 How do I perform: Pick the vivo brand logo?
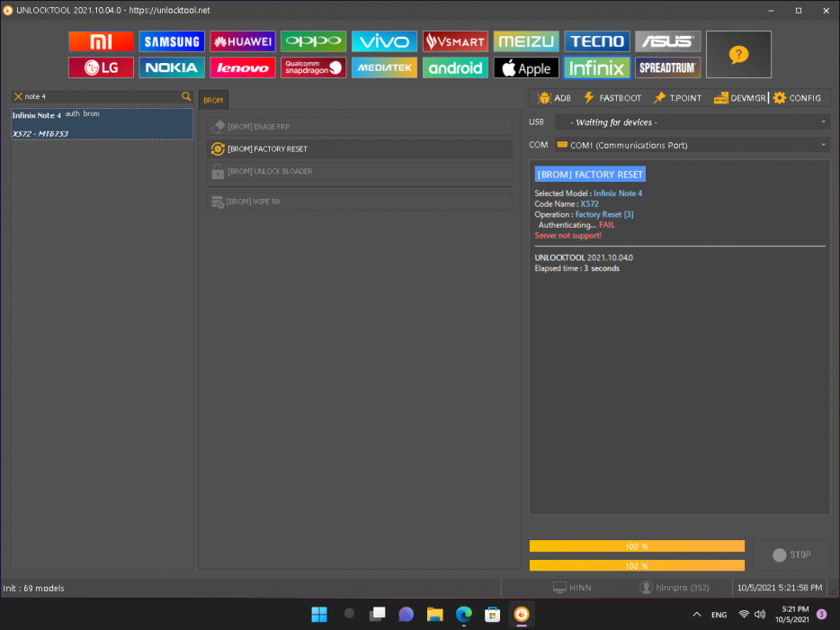point(384,41)
